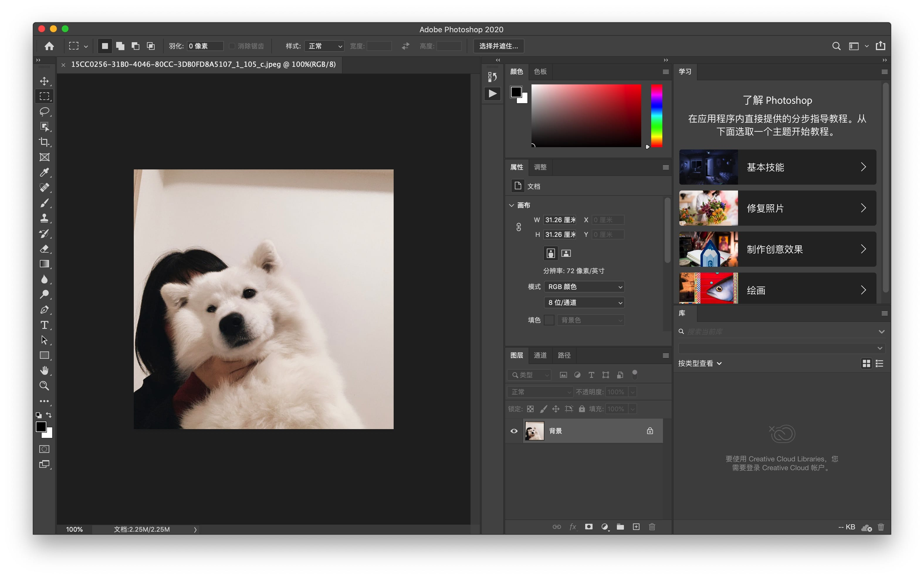
Task: Hide the 背景 layer visibility
Action: pyautogui.click(x=514, y=431)
